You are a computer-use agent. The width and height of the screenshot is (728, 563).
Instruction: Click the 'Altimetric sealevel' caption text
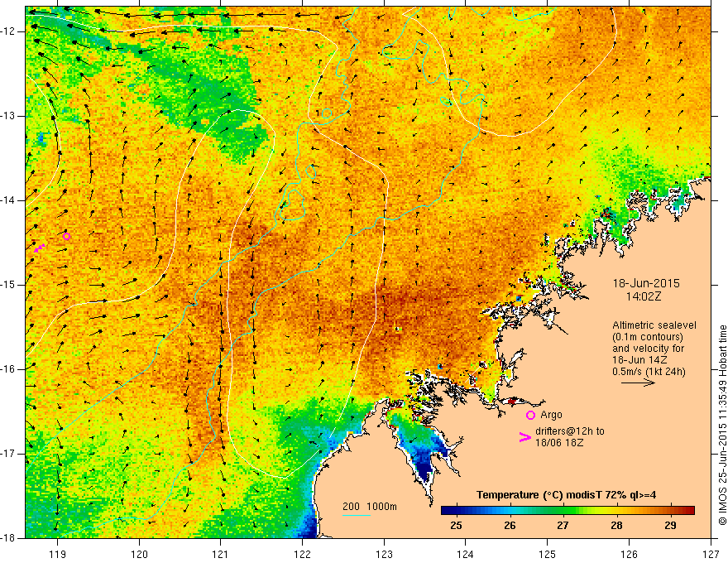[654, 325]
